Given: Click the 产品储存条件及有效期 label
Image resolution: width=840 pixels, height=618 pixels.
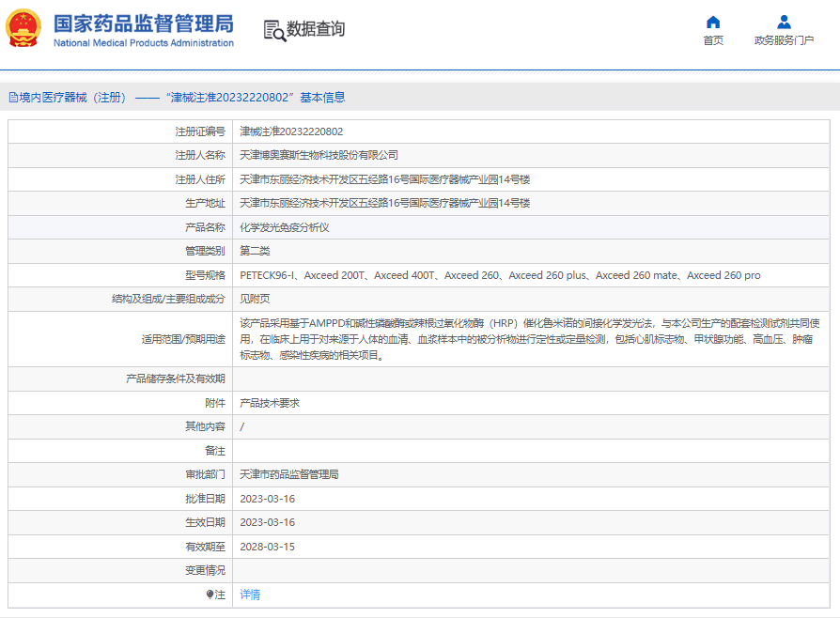Looking at the screenshot, I should tap(175, 379).
